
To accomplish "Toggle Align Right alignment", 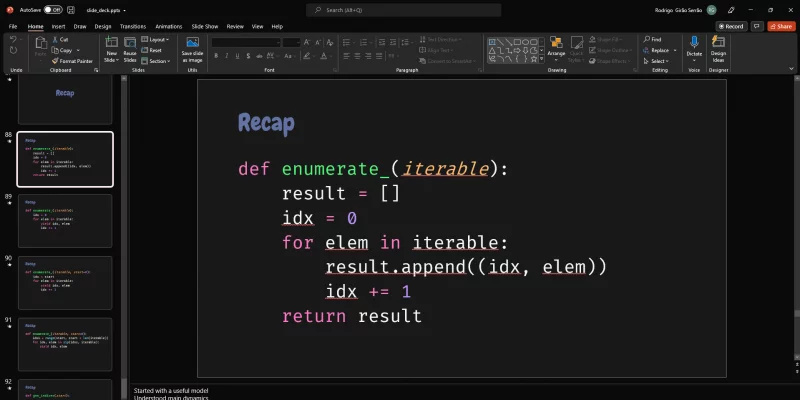I will pyautogui.click(x=368, y=56).
